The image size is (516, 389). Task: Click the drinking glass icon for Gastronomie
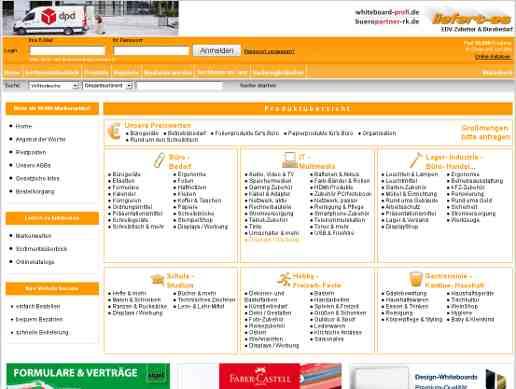[x=415, y=279]
